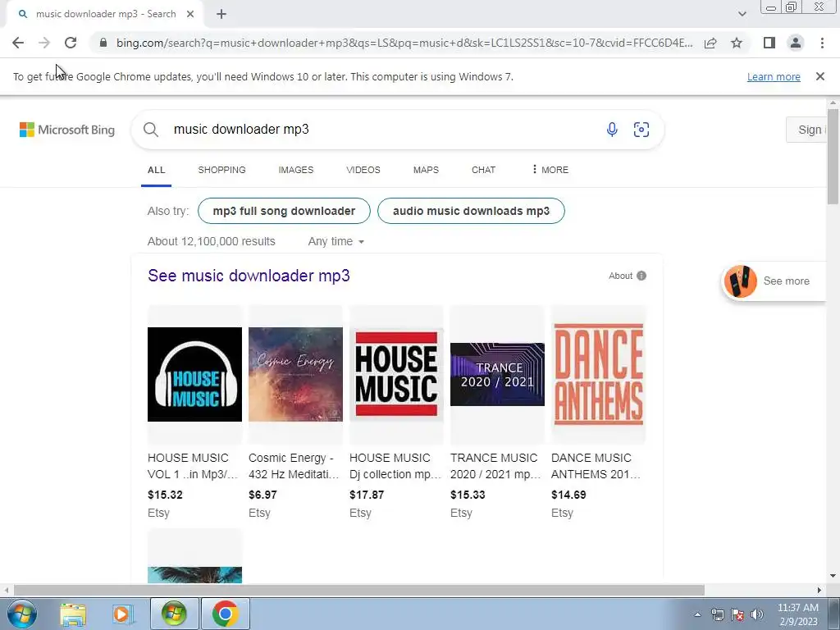Open Trance 2020 / 2021 product image
Viewport: 840px width, 630px height.
(497, 374)
